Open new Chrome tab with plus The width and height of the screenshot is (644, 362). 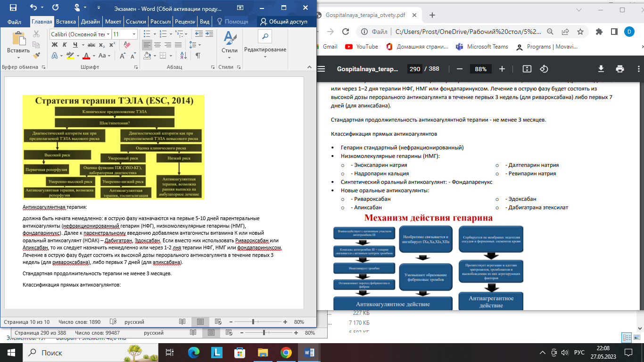point(432,15)
